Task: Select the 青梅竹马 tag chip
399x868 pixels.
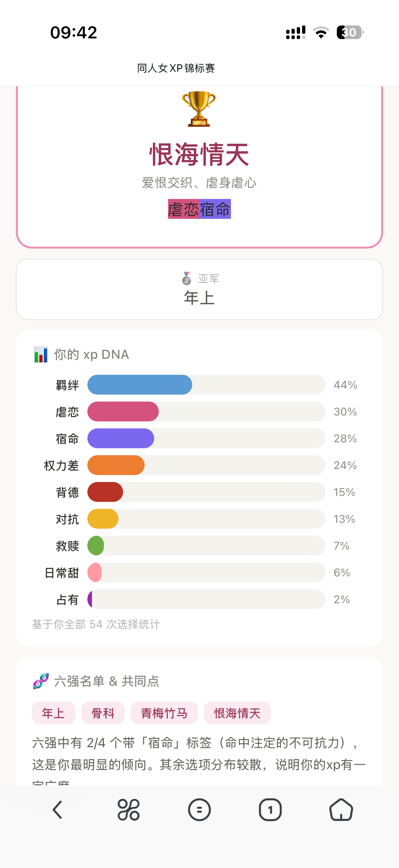Action: click(164, 713)
